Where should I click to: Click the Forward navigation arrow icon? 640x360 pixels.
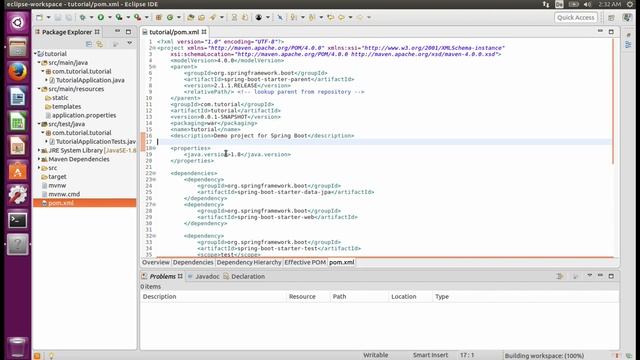click(360, 18)
